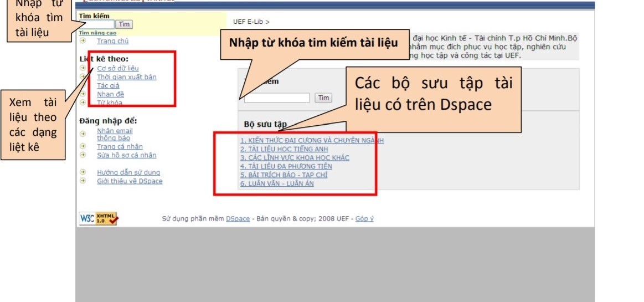
Task: Click the W3C XHTML 1.0 validation badge
Action: tap(99, 219)
